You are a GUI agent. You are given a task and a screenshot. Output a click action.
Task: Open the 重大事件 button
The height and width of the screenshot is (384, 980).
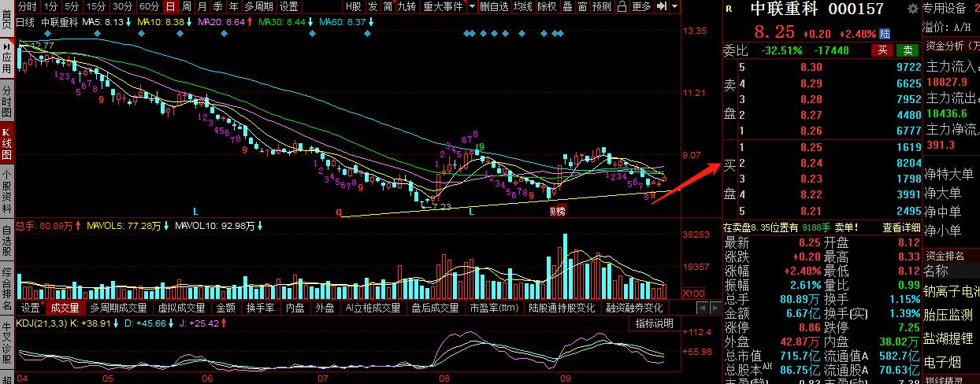coord(443,7)
